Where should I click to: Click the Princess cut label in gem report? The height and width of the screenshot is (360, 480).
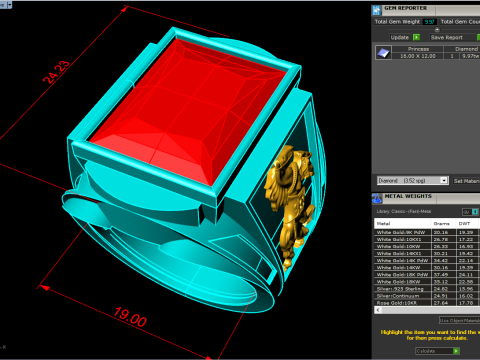coord(418,49)
